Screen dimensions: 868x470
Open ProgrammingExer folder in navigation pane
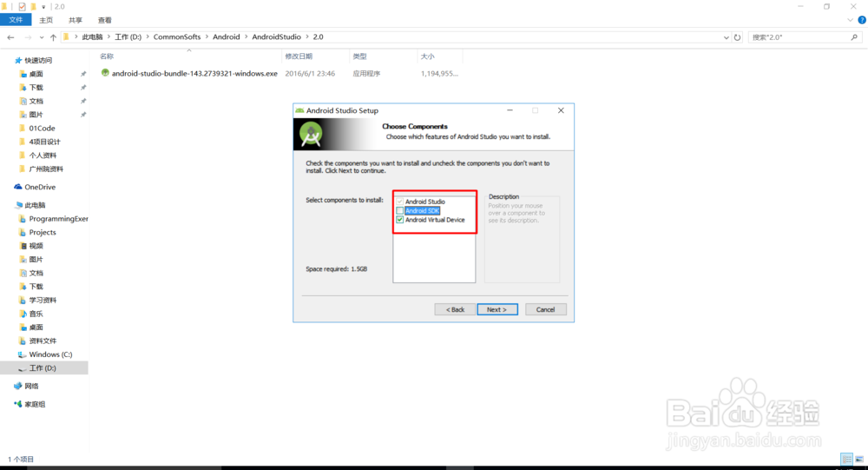(58, 219)
